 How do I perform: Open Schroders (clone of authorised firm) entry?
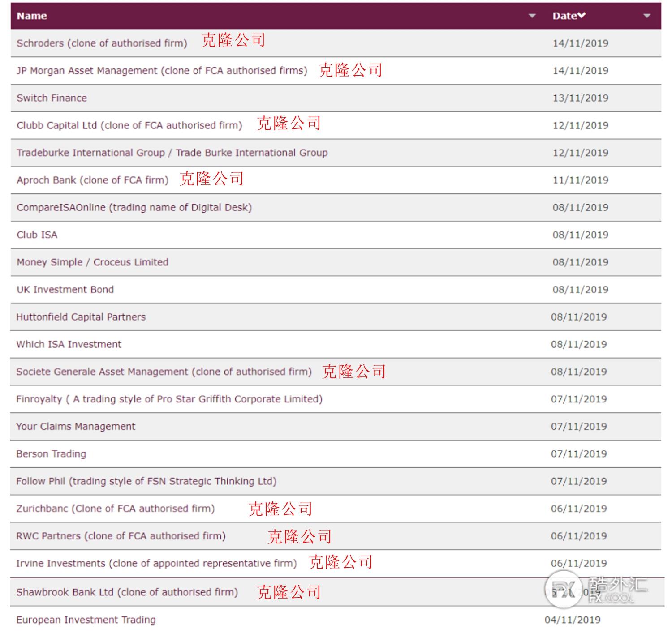(x=102, y=43)
